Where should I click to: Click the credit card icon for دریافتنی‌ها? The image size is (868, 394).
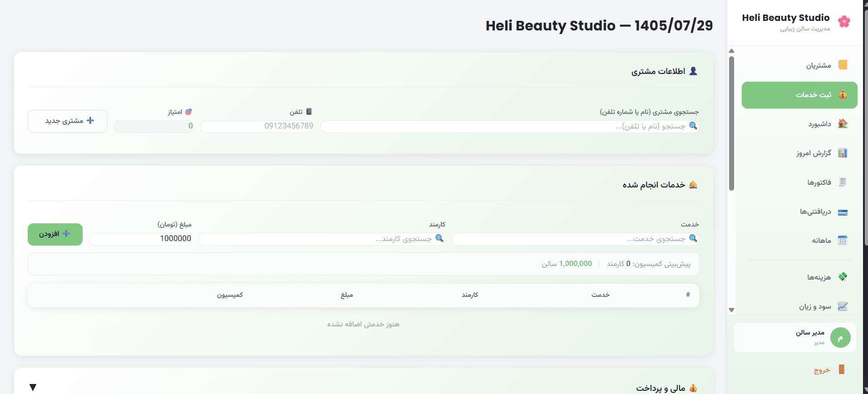[x=843, y=212]
